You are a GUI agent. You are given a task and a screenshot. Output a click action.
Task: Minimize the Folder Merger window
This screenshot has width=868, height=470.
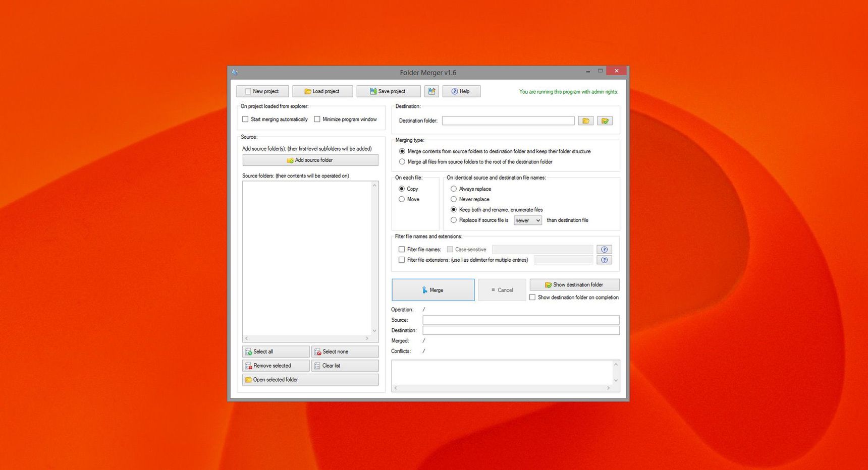[x=588, y=72]
